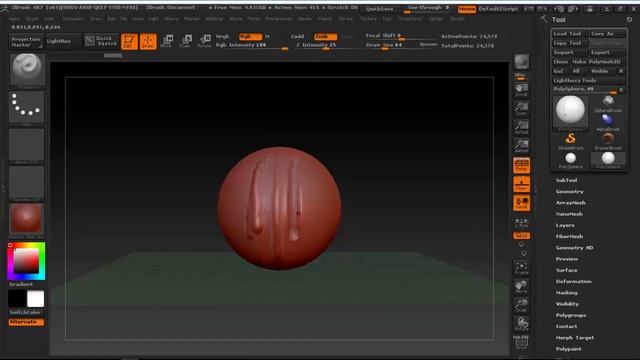Screen dimensions: 640x360
Task: Toggle the Zsub sculpt mode
Action: (x=325, y=37)
